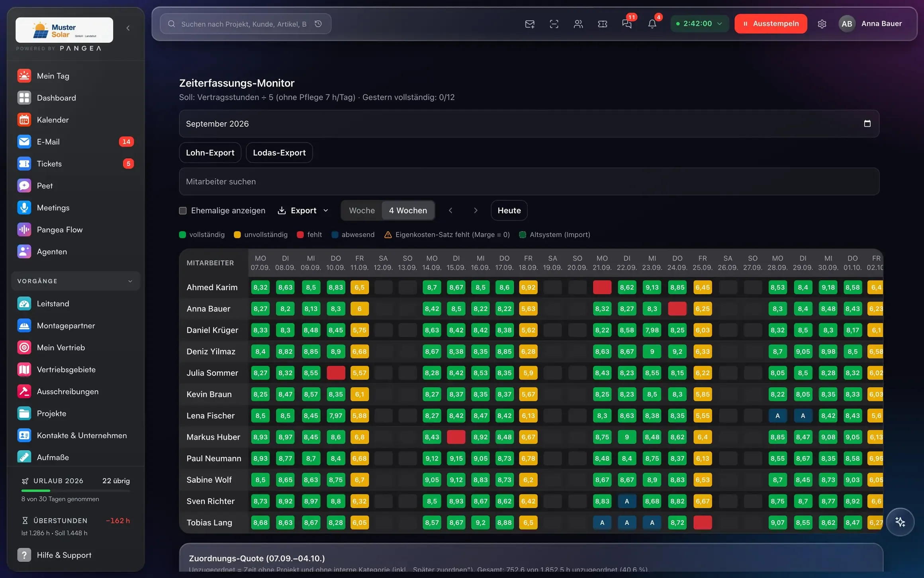The width and height of the screenshot is (924, 578).
Task: Click Heute button
Action: tap(509, 210)
